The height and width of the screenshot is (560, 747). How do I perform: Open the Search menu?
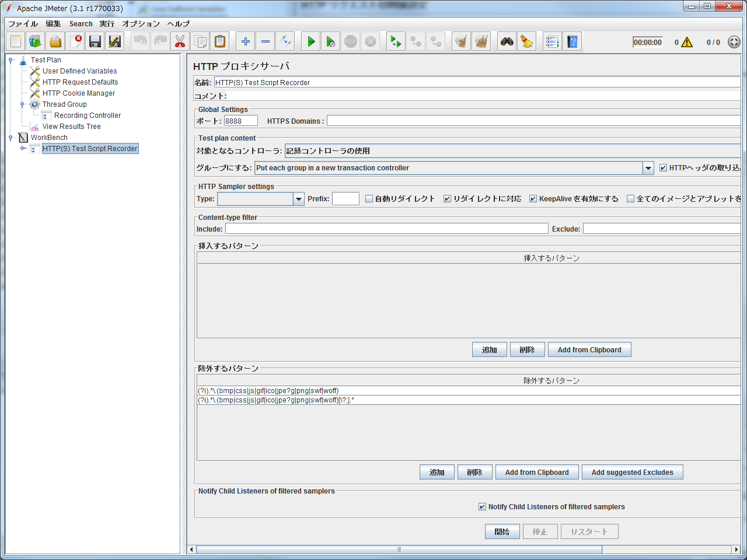pyautogui.click(x=81, y=24)
